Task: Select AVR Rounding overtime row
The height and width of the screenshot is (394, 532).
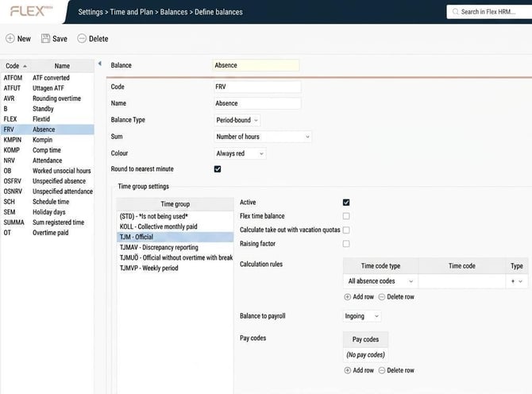Action: (48, 98)
